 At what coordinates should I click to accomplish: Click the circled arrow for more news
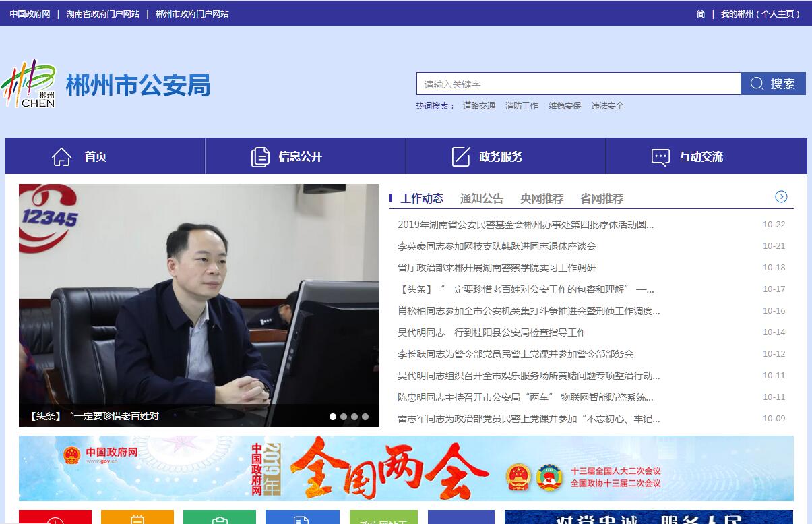[781, 197]
